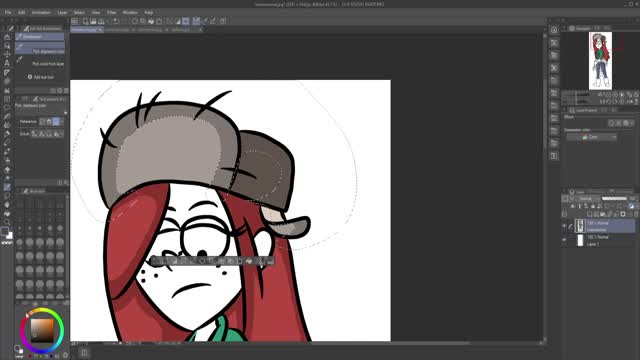Click the Save icon in the command bar
The width and height of the screenshot is (640, 360).
(101, 21)
